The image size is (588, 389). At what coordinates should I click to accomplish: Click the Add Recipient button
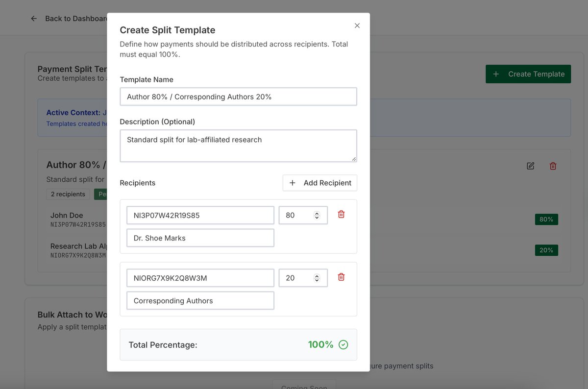[x=320, y=183]
